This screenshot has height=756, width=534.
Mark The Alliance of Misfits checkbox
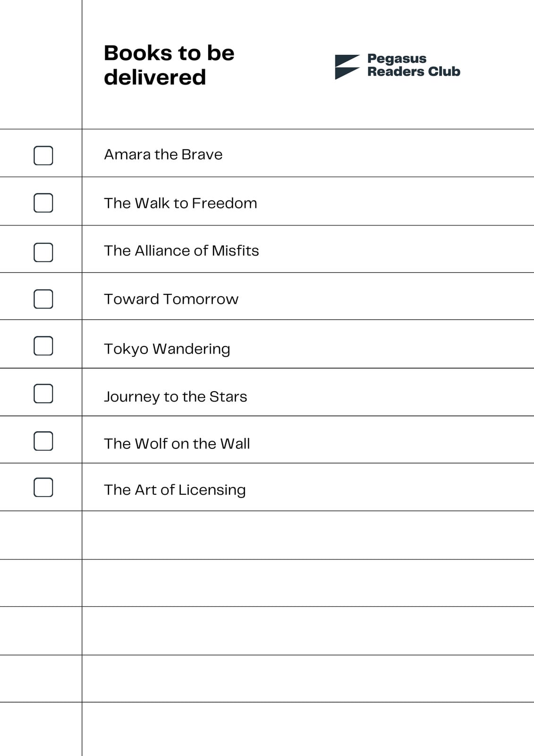43,252
